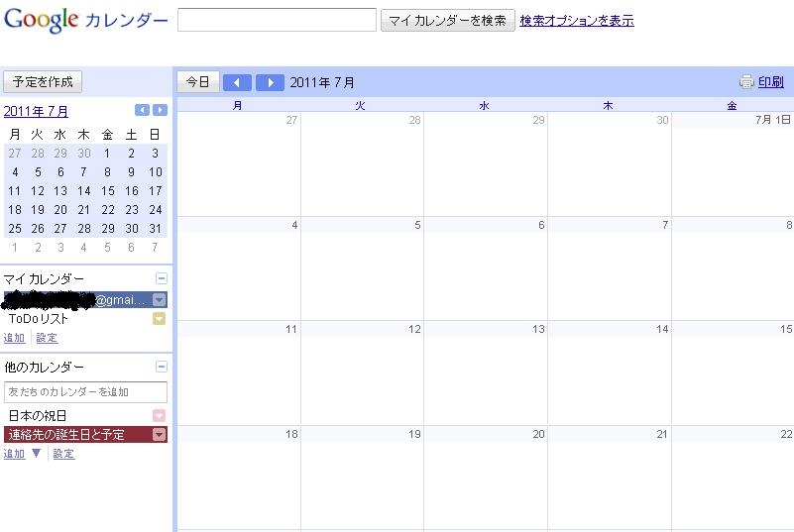Viewport: 794px width, 532px height.
Task: Toggle the gmail calendar entry
Action: click(78, 300)
